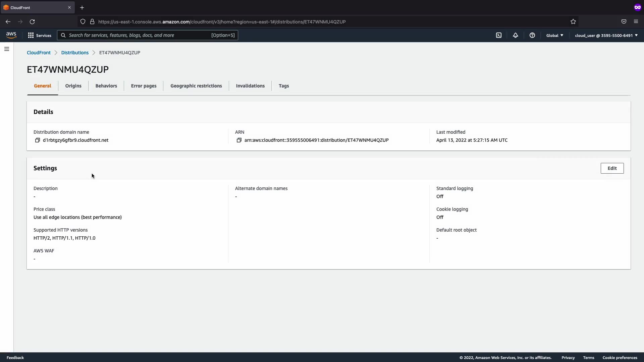Screen dimensions: 644x362
Task: Open the help question mark icon
Action: (532, 35)
